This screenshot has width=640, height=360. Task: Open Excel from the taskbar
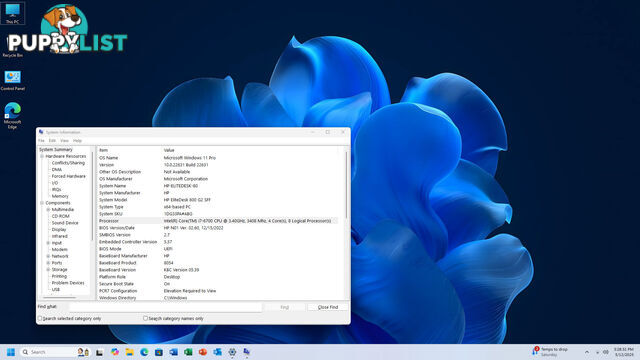coord(188,352)
